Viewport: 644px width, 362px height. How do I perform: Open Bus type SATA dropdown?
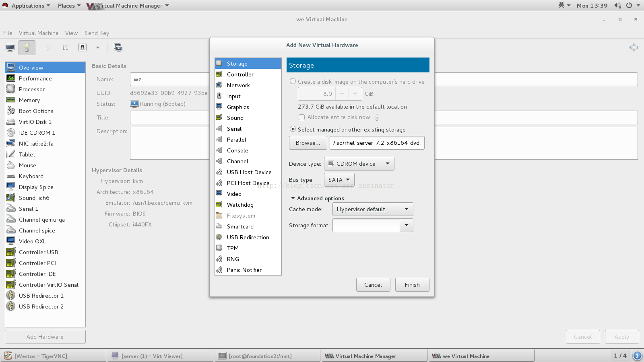tap(339, 180)
